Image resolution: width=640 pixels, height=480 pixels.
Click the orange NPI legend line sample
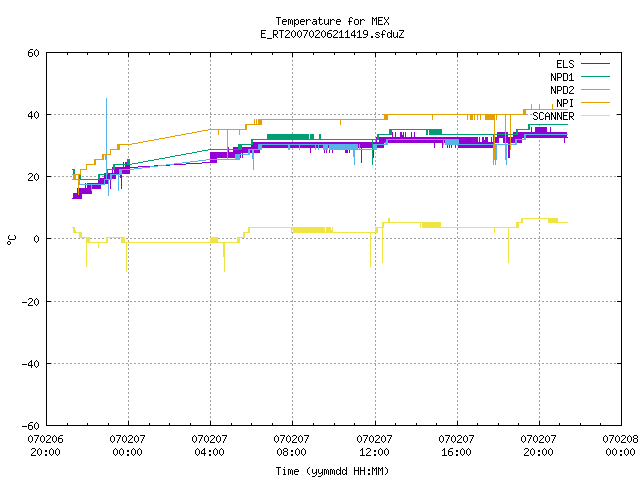click(595, 102)
